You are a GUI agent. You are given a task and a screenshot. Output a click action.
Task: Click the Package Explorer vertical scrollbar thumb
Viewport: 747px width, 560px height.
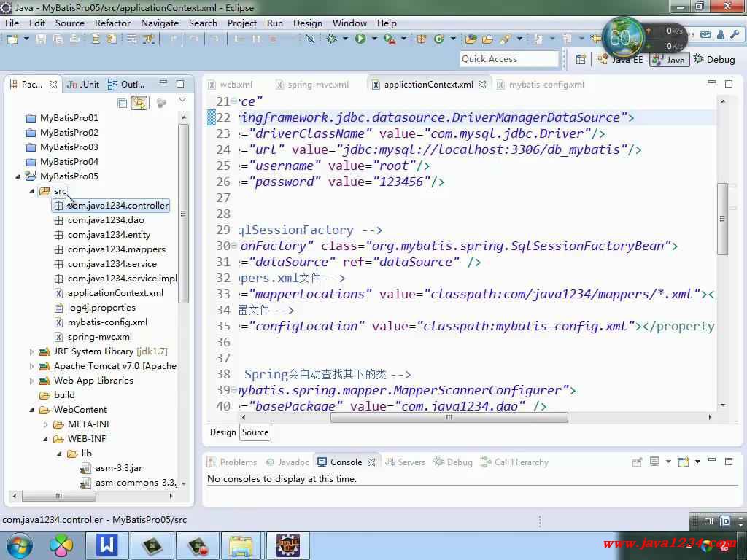tap(183, 214)
